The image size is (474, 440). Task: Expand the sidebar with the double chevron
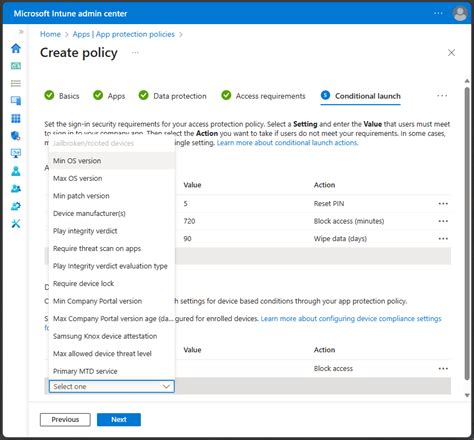click(21, 32)
